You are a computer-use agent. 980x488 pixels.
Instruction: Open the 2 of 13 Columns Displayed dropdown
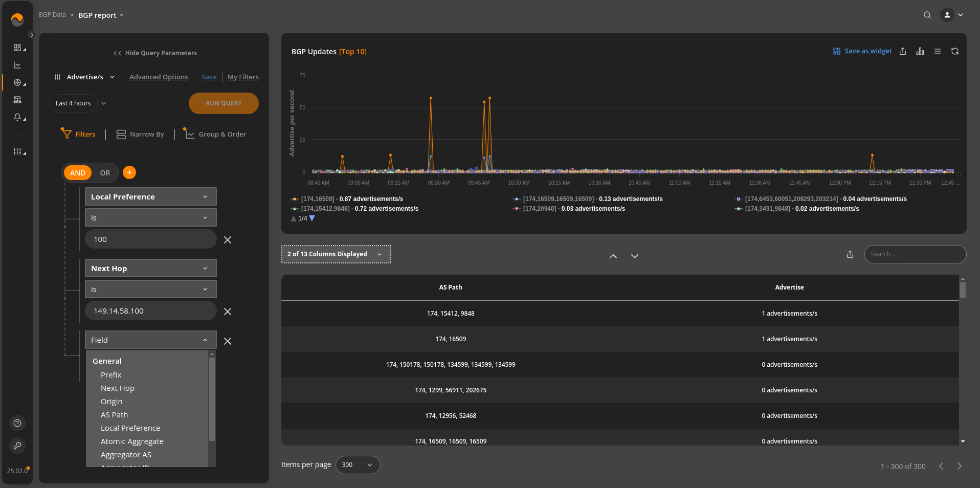(336, 254)
